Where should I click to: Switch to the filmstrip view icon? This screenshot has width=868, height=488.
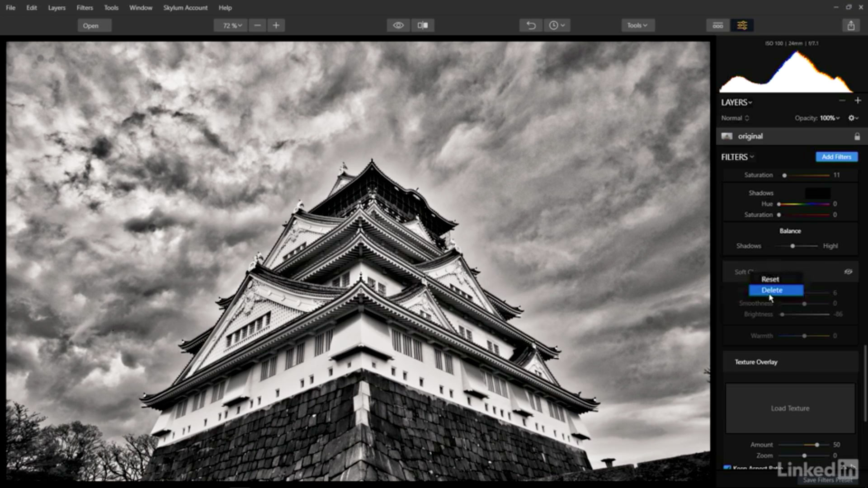[717, 25]
